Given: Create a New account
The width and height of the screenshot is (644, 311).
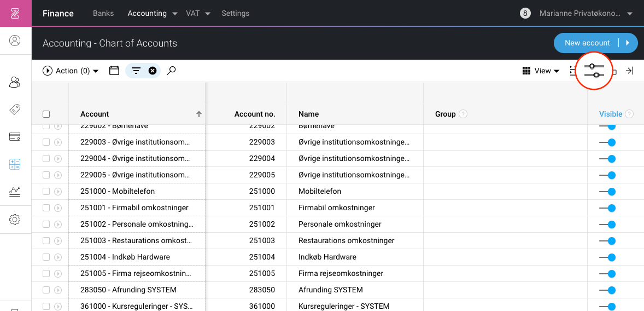Looking at the screenshot, I should [x=587, y=43].
